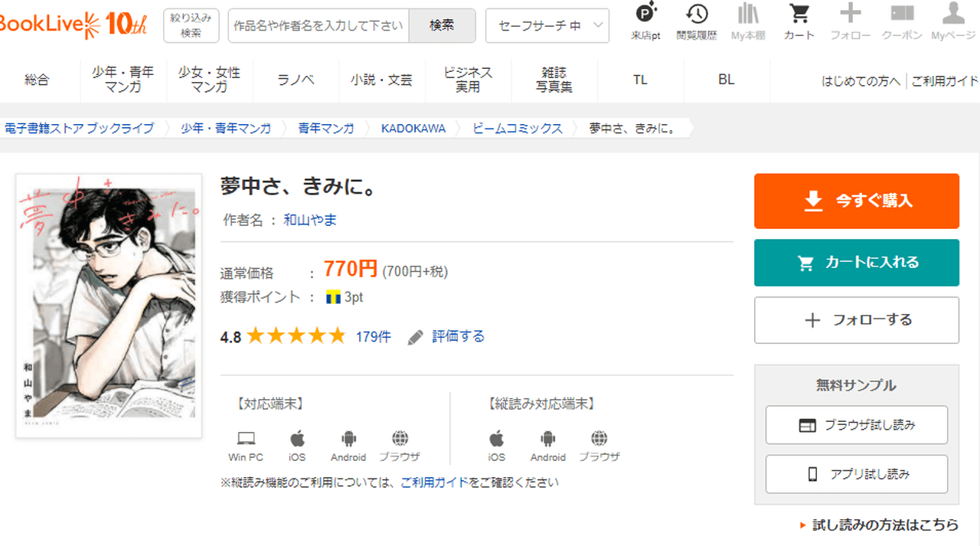
Task: Click the search keyword input field
Action: tap(318, 25)
